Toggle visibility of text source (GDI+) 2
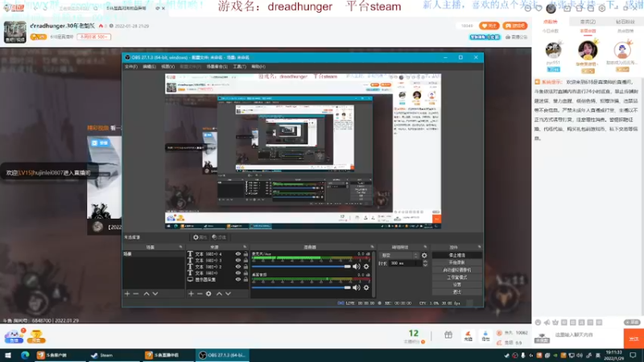Viewport: 644px width, 362px height. pyautogui.click(x=237, y=267)
